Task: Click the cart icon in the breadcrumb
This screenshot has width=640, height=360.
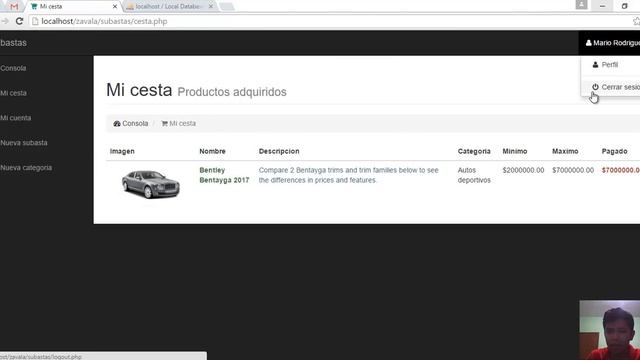Action: (164, 123)
